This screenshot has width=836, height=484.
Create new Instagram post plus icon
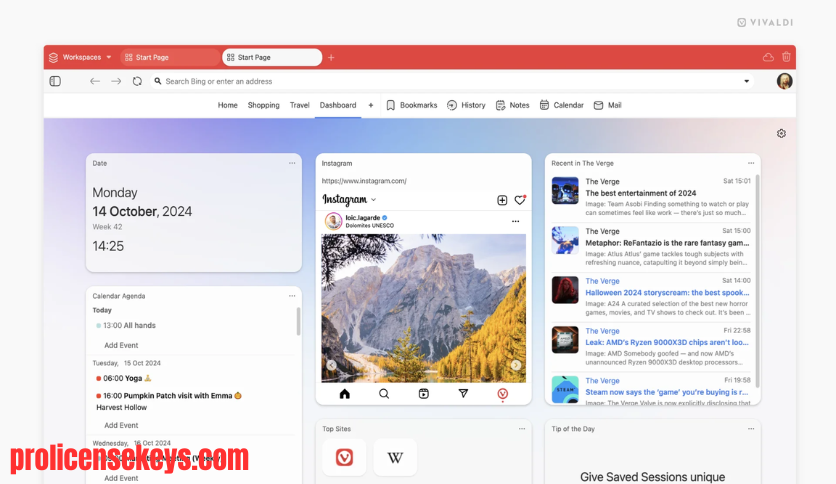502,200
